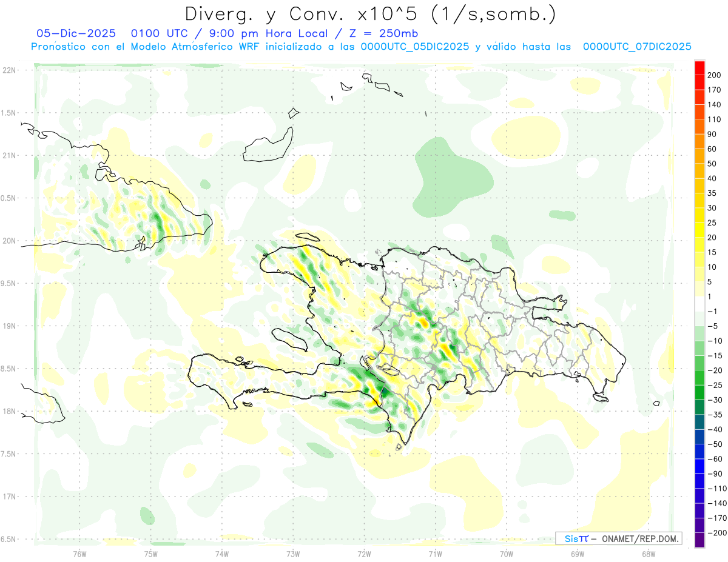The width and height of the screenshot is (728, 562).
Task: Click the pale green swatch between -1 and -5
Action: tap(699, 319)
